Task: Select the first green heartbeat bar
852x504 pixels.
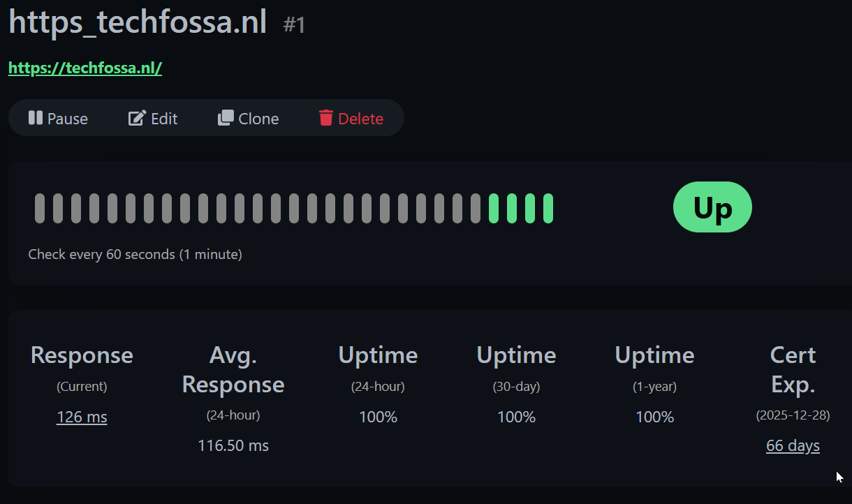Action: coord(494,209)
